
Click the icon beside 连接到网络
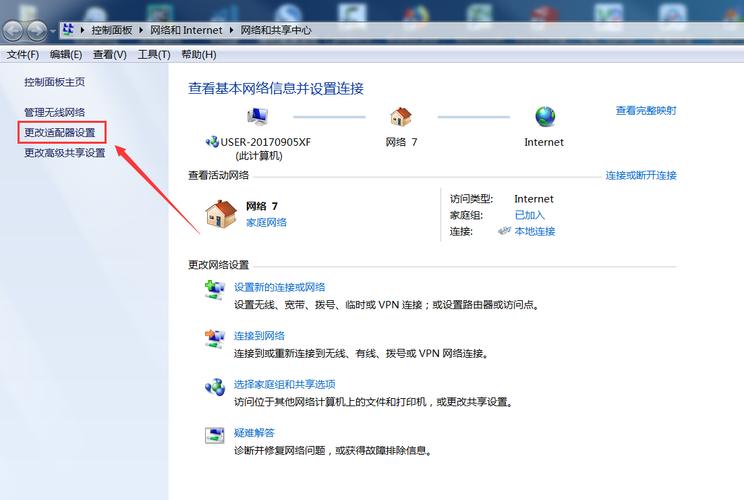[x=214, y=339]
